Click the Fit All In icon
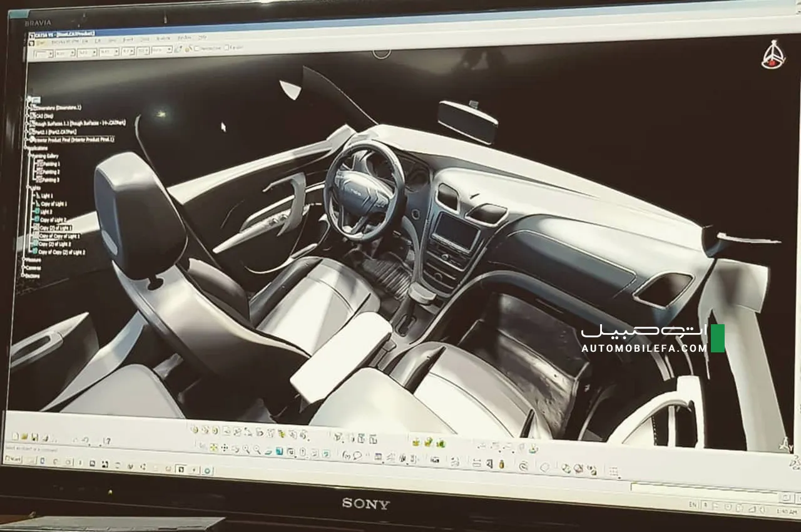 click(x=213, y=448)
